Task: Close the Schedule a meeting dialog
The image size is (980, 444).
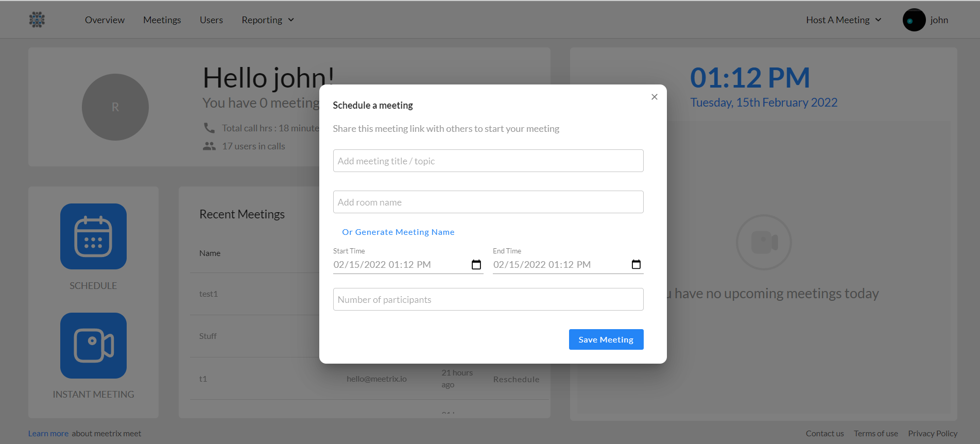Action: [x=654, y=97]
